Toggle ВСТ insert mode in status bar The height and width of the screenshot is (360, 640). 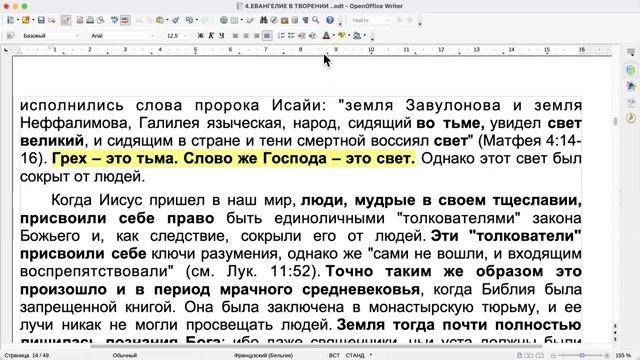[334, 356]
